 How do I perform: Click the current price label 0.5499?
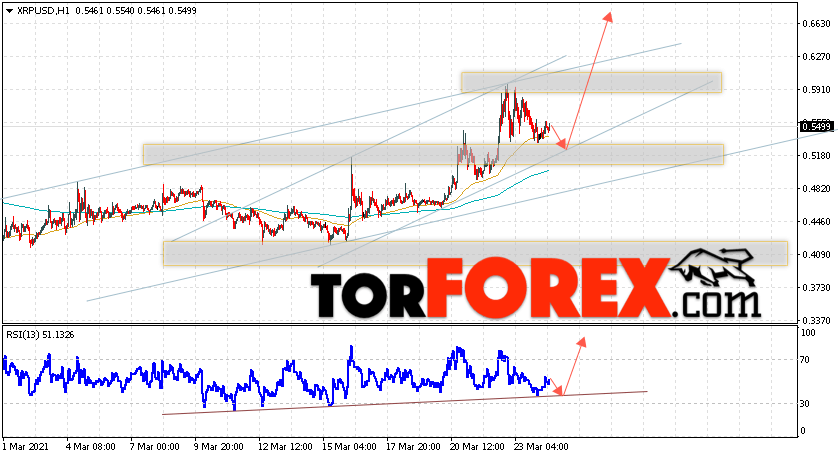(x=816, y=127)
